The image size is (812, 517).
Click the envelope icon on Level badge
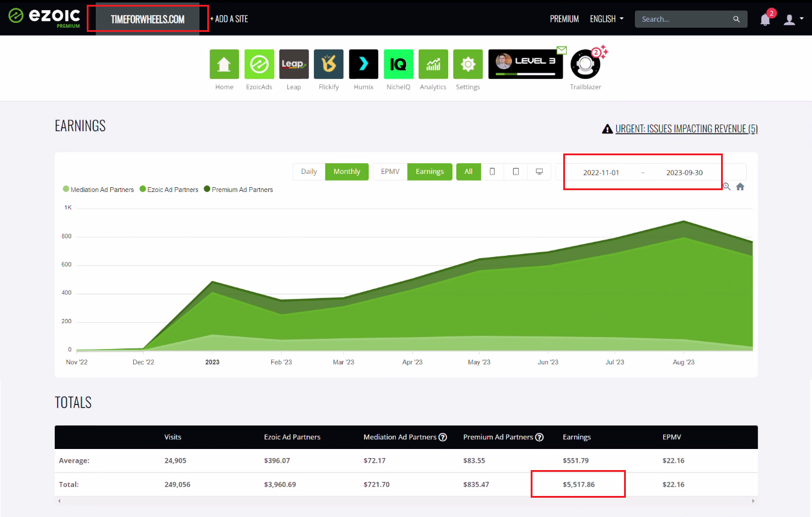tap(561, 50)
